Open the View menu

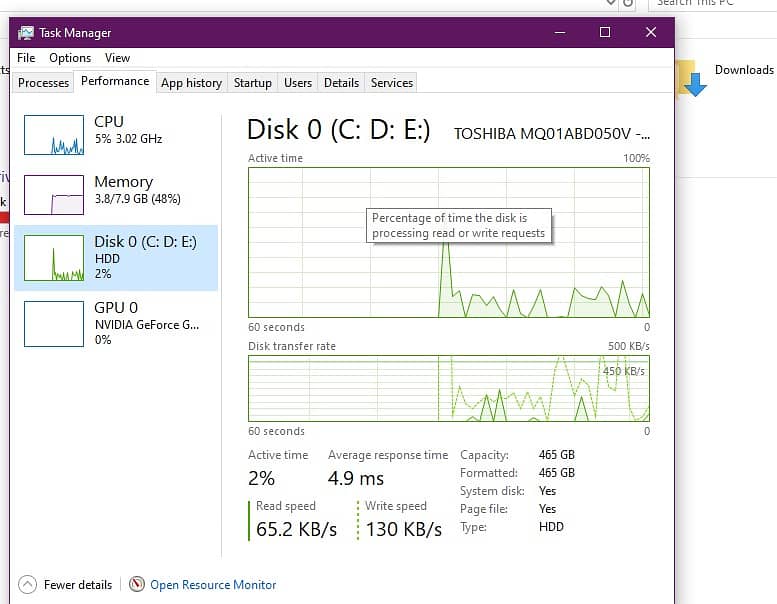(x=118, y=58)
